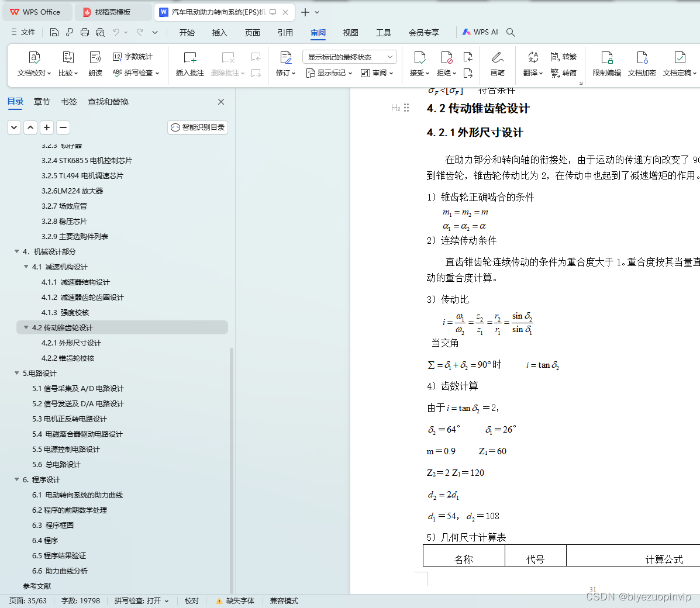Click 插入批注 insert comment
This screenshot has width=700, height=608.
click(x=189, y=63)
